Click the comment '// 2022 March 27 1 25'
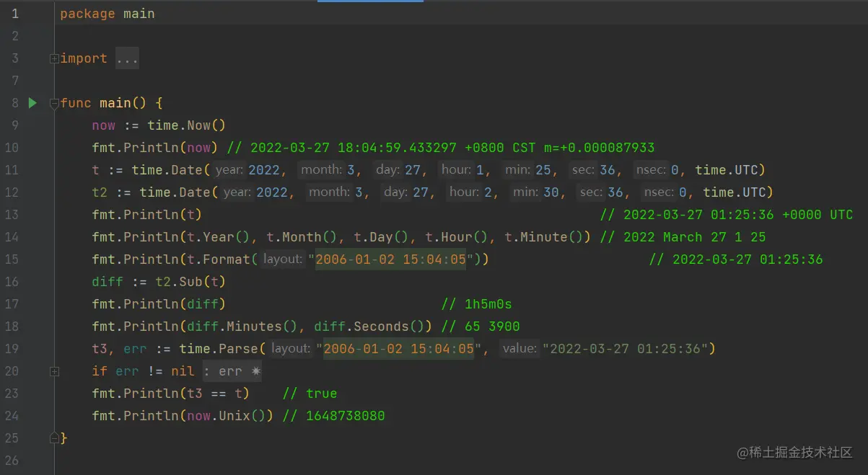Screen dimensions: 868x475 tap(683, 237)
